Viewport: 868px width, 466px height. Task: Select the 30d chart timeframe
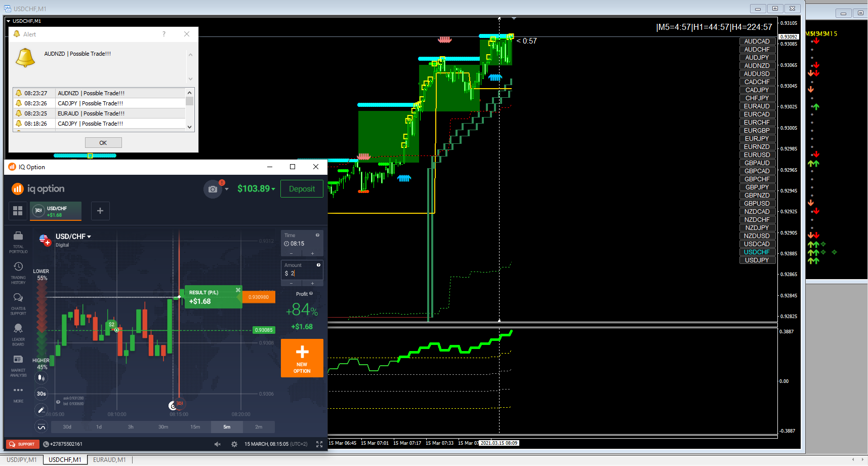point(67,427)
